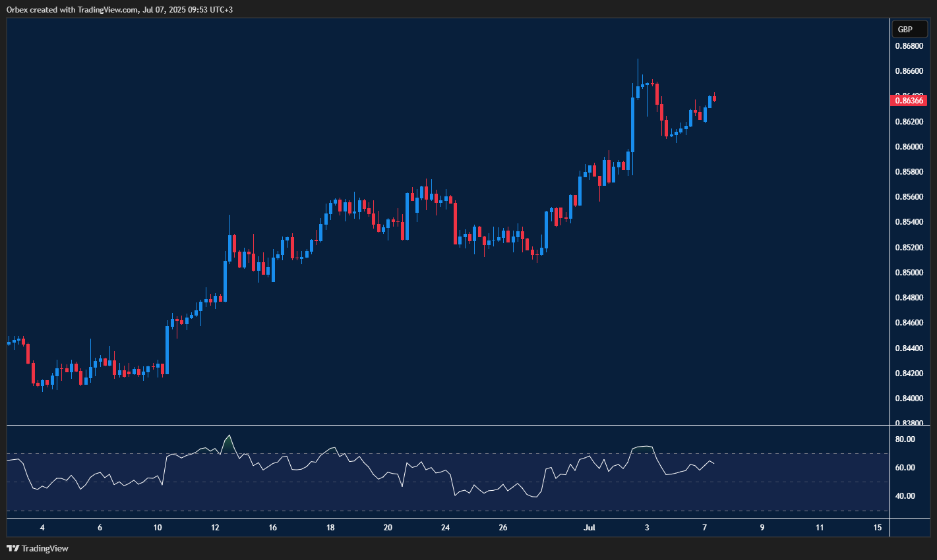Click the price scale value 0.86000

tap(909, 146)
